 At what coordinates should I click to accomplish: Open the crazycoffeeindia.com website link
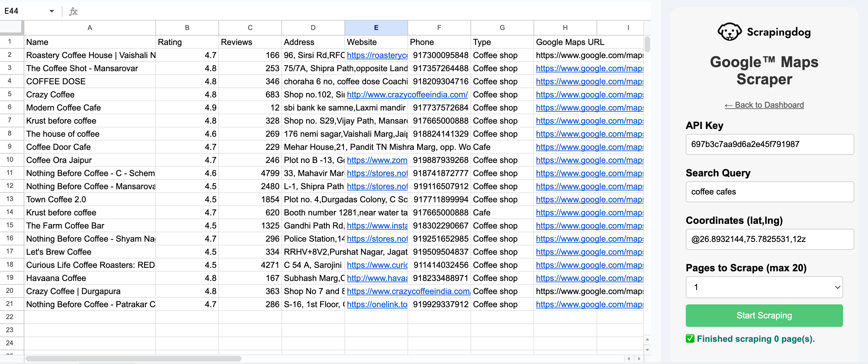pyautogui.click(x=407, y=95)
